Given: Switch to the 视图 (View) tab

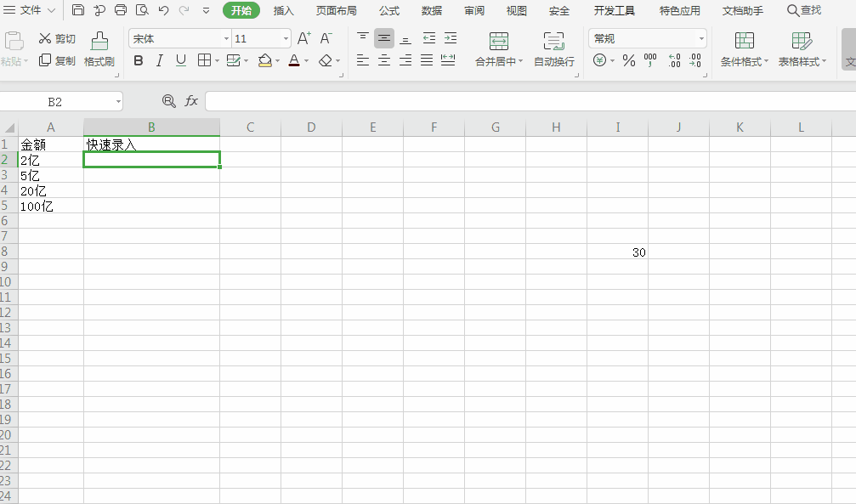Looking at the screenshot, I should point(516,10).
